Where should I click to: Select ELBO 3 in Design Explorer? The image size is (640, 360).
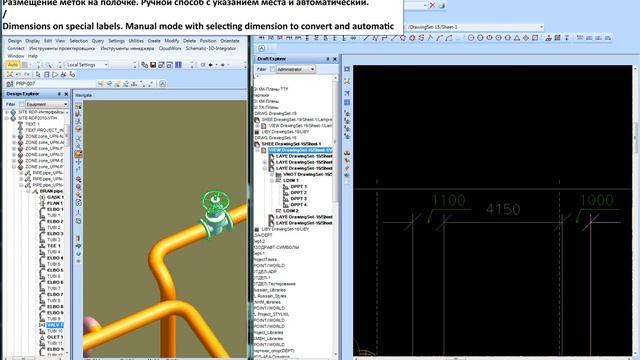(55, 233)
